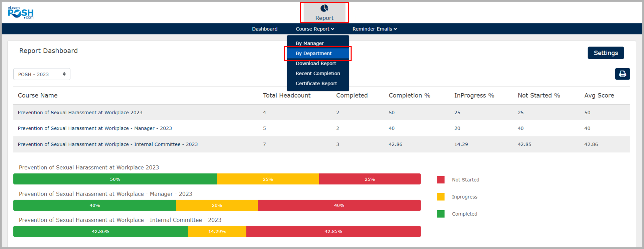Open the POSH - 2023 dropdown
Image resolution: width=644 pixels, height=249 pixels.
(x=42, y=74)
